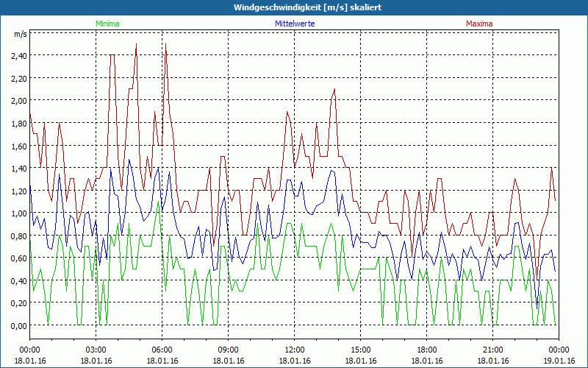The width and height of the screenshot is (588, 368).
Task: Click the 15:00 time axis label
Action: pyautogui.click(x=360, y=350)
